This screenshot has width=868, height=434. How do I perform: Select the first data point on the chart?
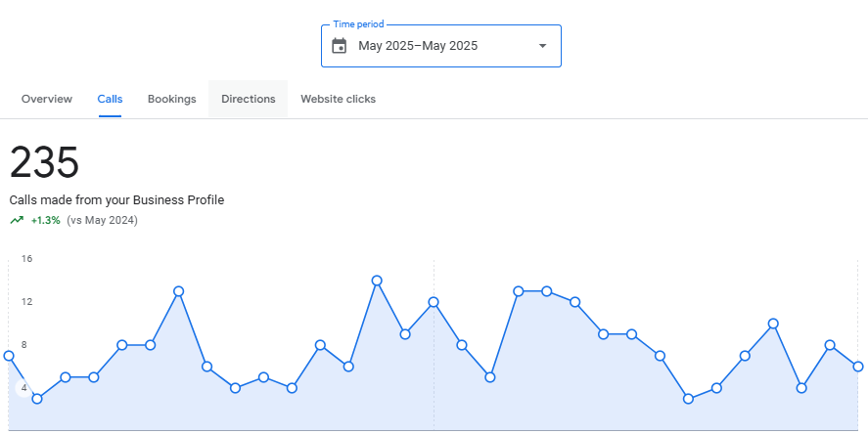pyautogui.click(x=9, y=356)
